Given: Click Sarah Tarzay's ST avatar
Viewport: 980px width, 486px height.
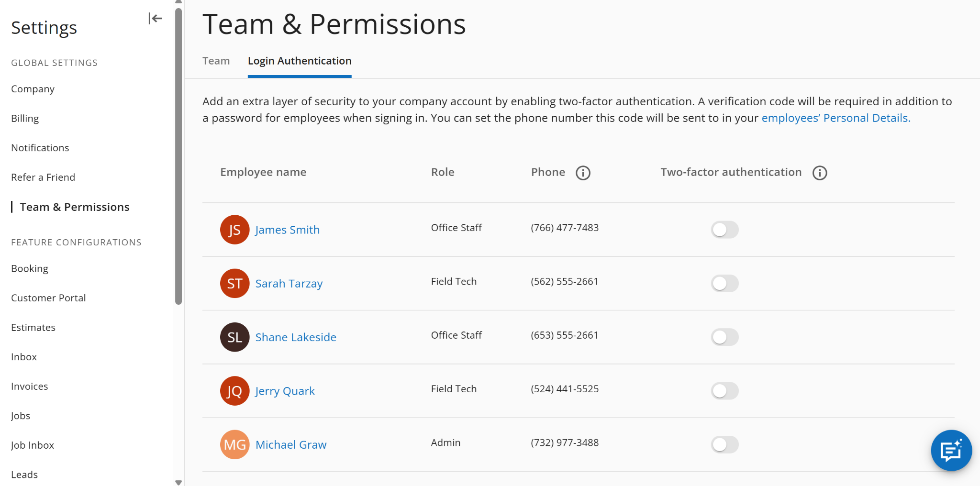Looking at the screenshot, I should pyautogui.click(x=234, y=283).
